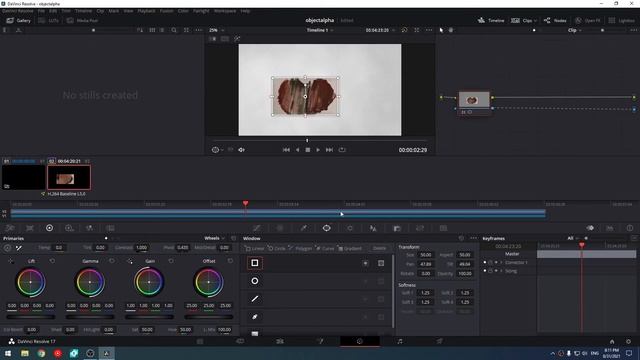Image resolution: width=640 pixels, height=360 pixels.
Task: Add a Linear window
Action: pos(255,248)
